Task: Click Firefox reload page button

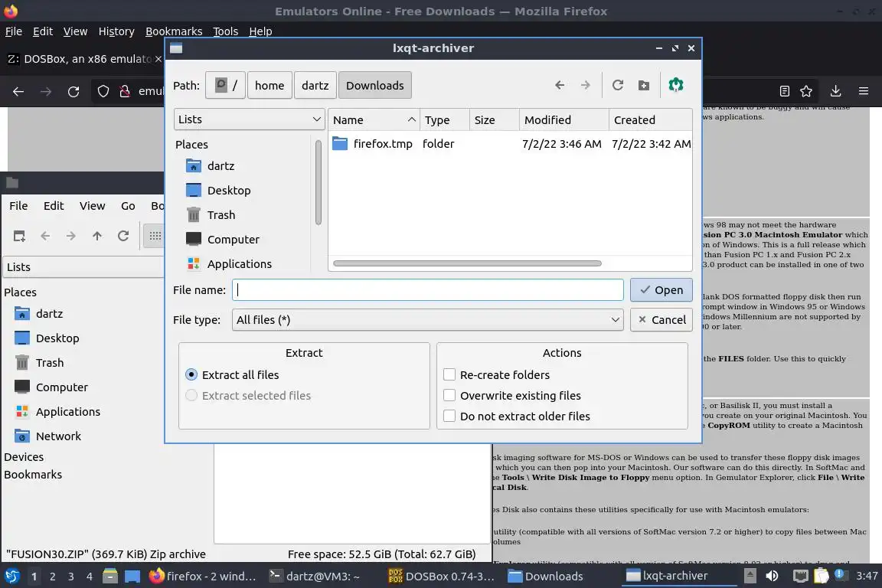Action: coord(73,91)
